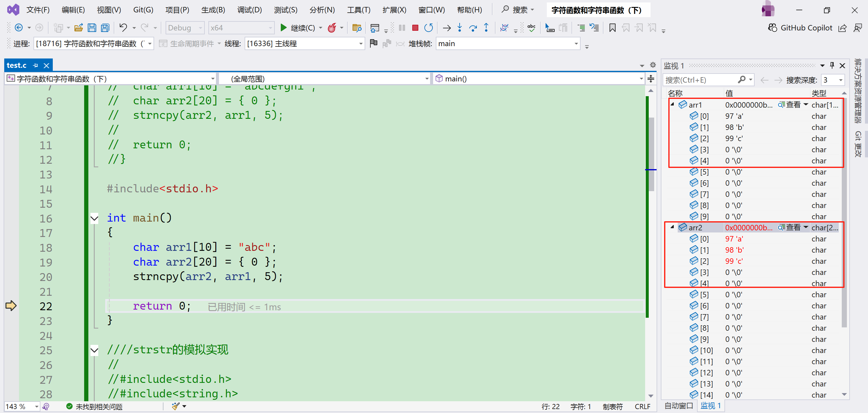868x413 pixels.
Task: Toggle auto-hide pin of watch panel
Action: click(832, 65)
